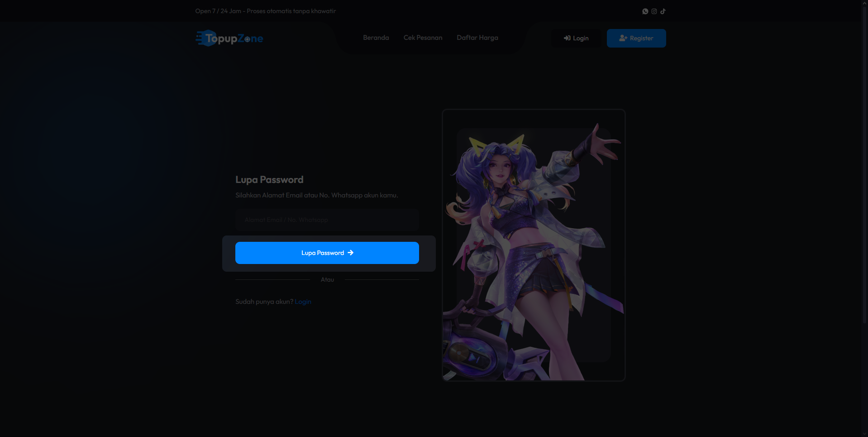Click 'Open 7 / 24 Jam' announcement text
The height and width of the screenshot is (437, 868).
(266, 11)
